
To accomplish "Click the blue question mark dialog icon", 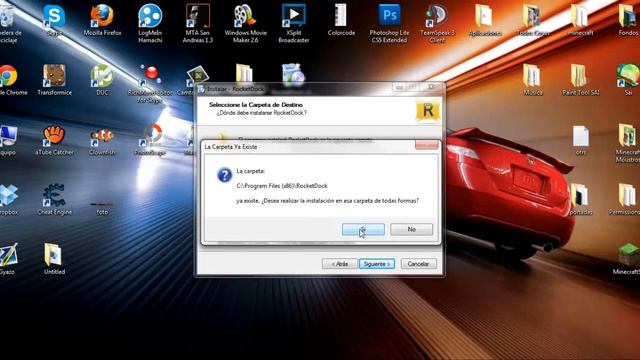I will tap(224, 175).
